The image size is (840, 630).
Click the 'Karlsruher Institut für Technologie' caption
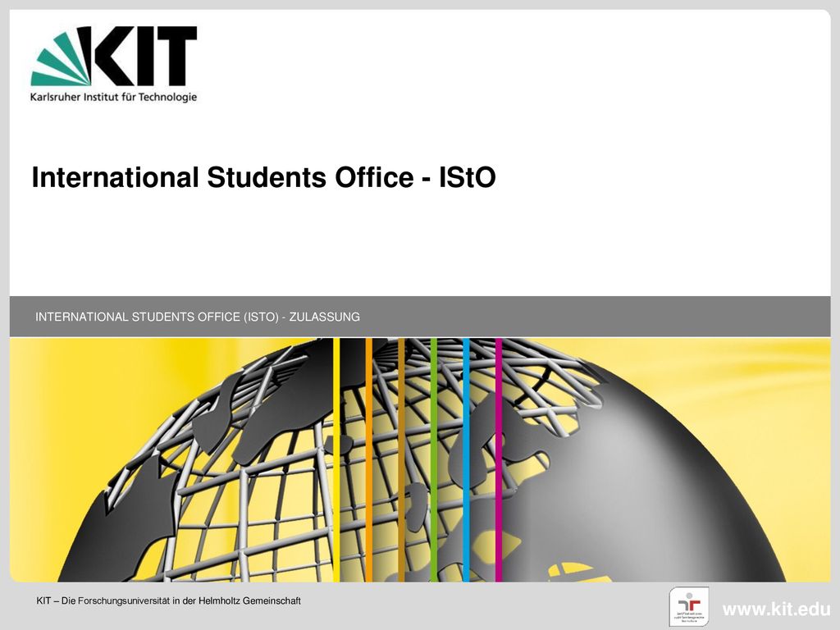click(x=113, y=97)
